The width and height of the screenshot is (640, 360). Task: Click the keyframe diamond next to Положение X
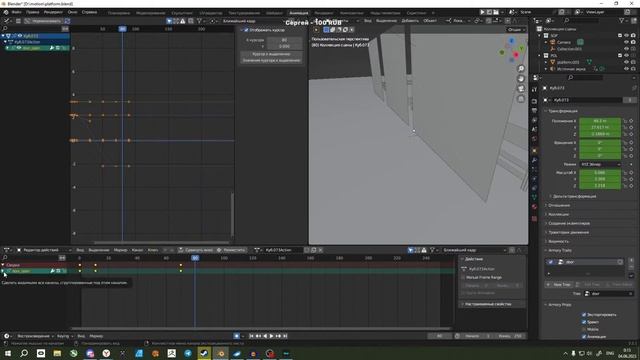click(631, 121)
